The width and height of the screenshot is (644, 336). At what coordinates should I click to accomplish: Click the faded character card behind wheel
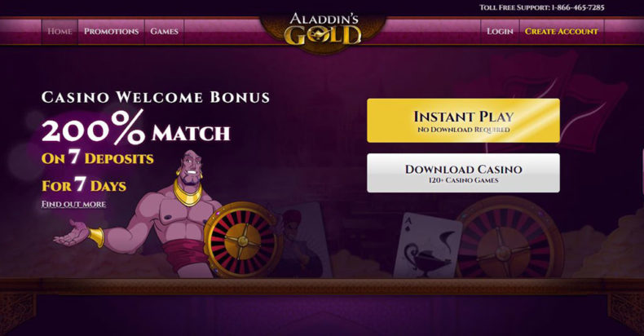click(304, 241)
